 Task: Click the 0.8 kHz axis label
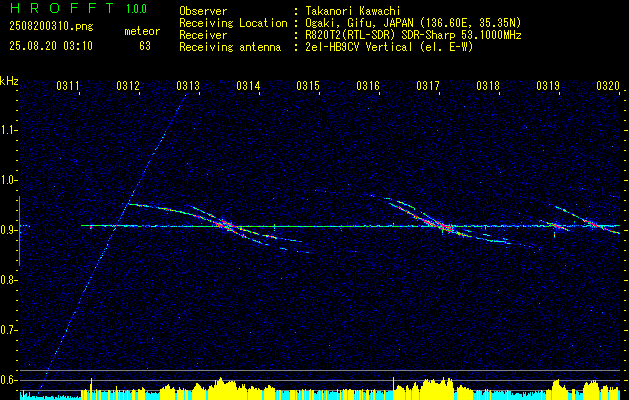click(9, 280)
